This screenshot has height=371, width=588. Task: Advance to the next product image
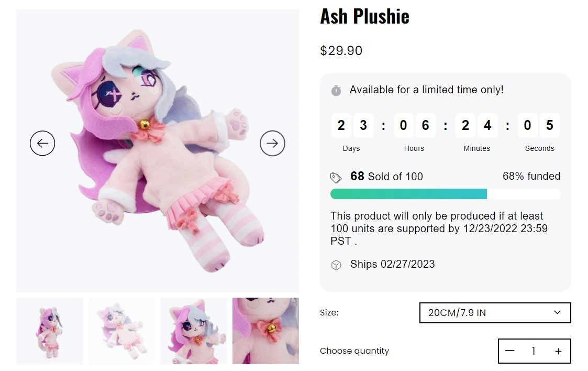click(x=272, y=143)
